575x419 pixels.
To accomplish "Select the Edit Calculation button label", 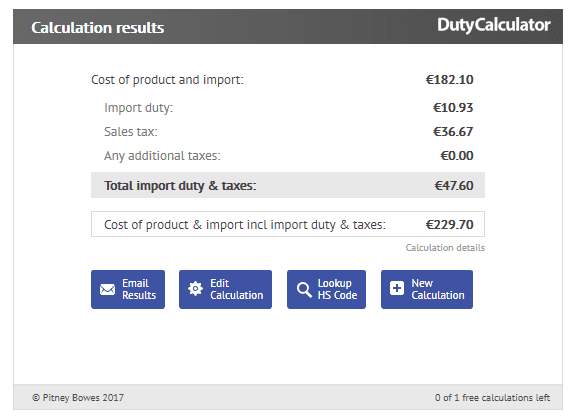I will 237,289.
